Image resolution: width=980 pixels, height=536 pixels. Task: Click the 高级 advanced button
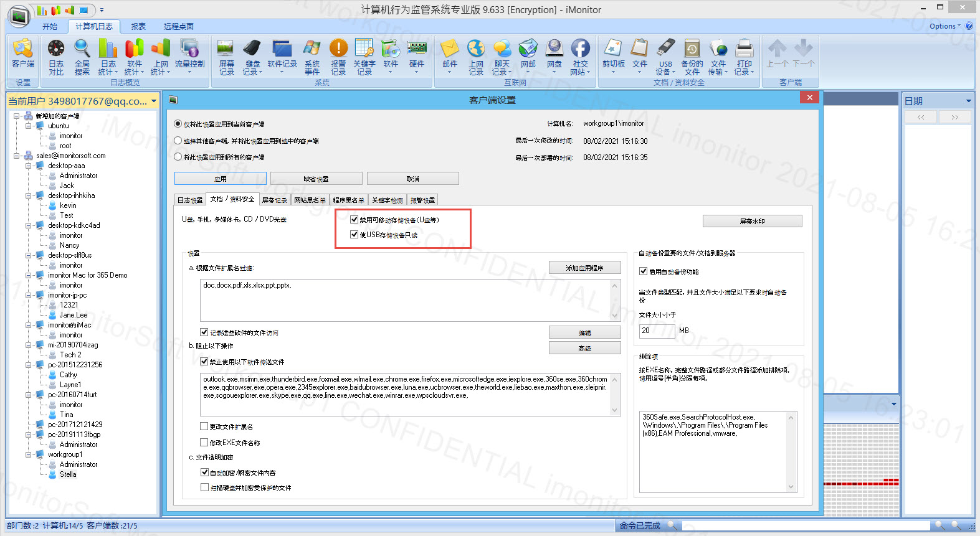585,348
